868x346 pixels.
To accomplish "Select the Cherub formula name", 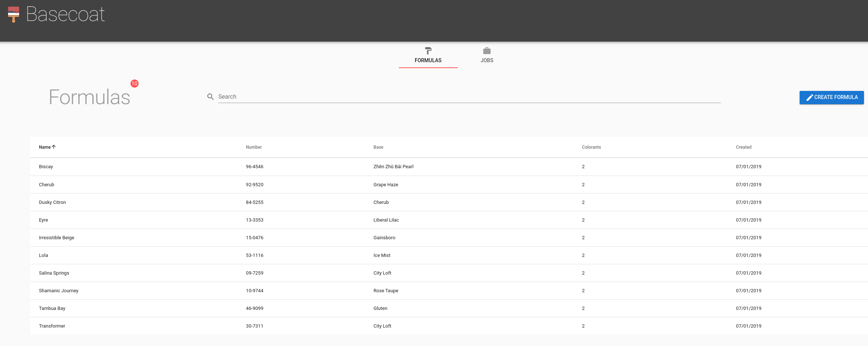I will click(x=46, y=185).
